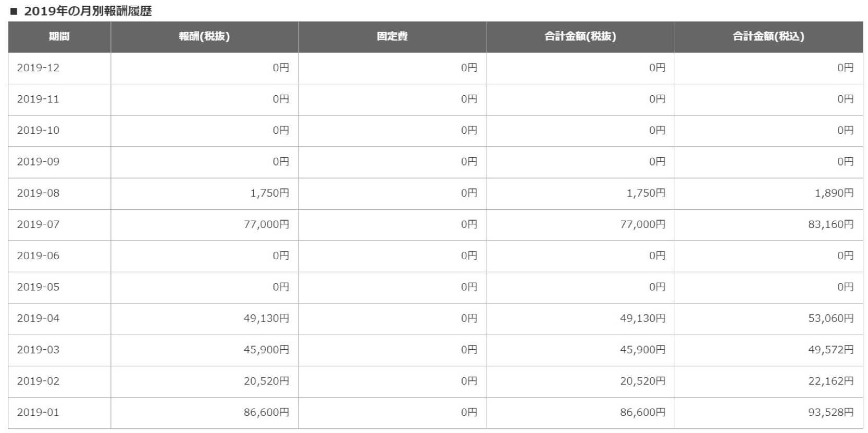Click the 49,572円 tax-included total
868x433 pixels.
tap(830, 350)
